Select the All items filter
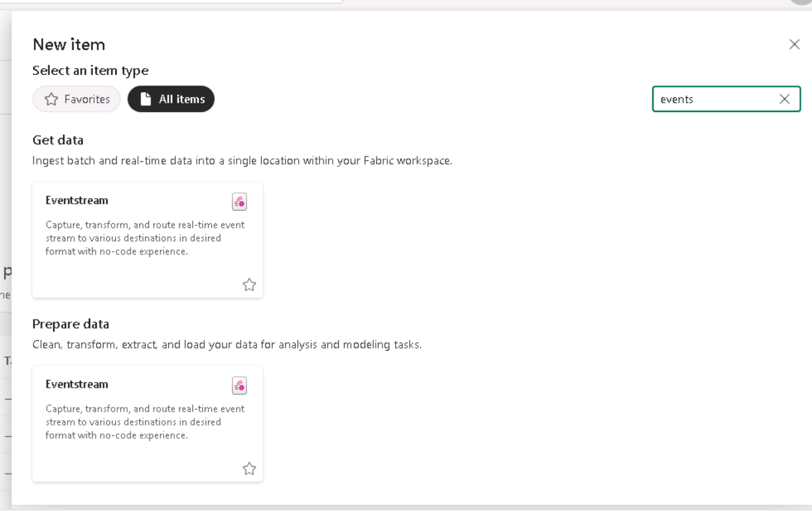This screenshot has width=812, height=511. (171, 99)
